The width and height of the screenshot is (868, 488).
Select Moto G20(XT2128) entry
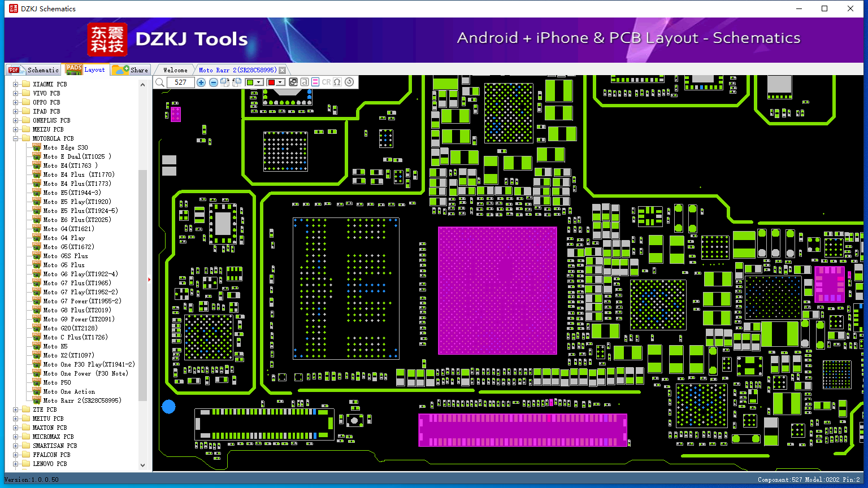(x=70, y=328)
